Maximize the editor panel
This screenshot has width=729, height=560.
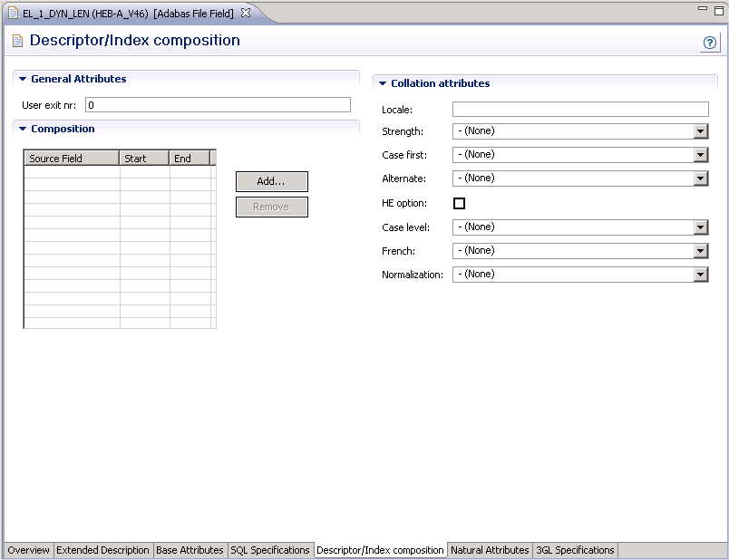click(x=717, y=9)
